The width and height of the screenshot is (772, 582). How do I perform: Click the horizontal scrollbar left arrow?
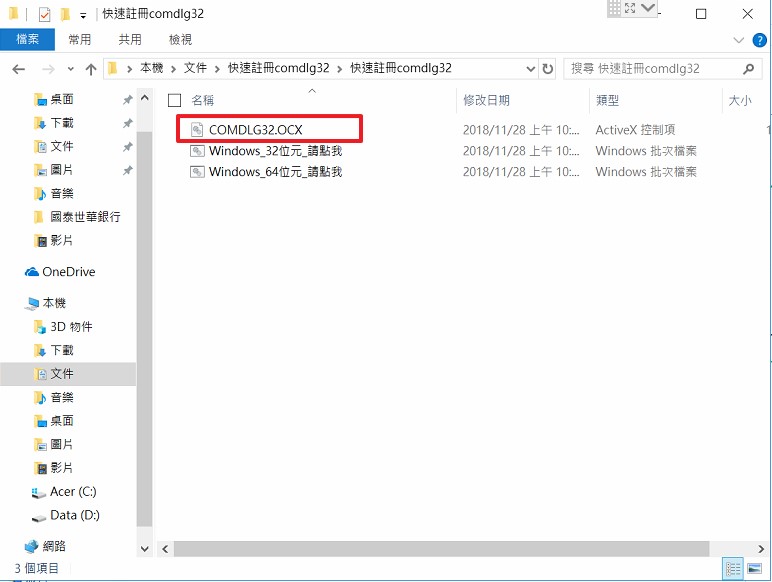165,549
